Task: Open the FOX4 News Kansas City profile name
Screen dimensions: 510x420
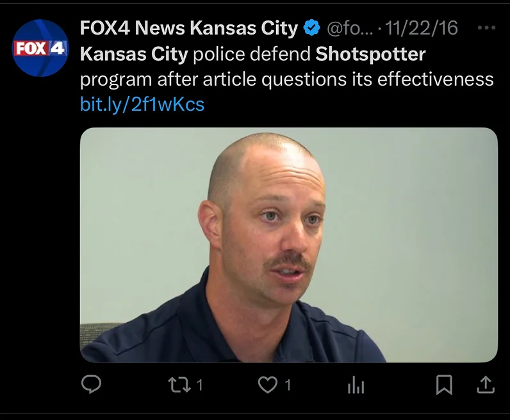Action: click(x=189, y=28)
